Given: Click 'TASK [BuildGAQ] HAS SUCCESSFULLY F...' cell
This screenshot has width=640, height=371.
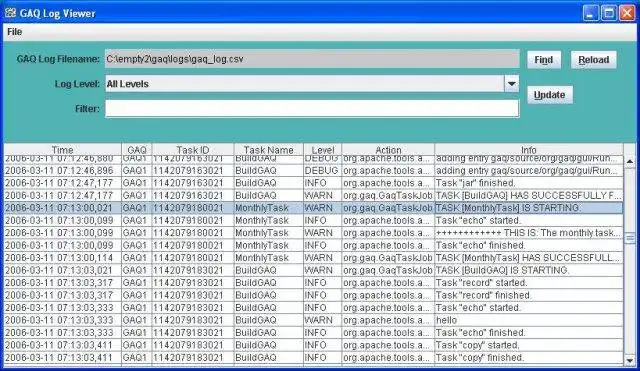Looking at the screenshot, I should point(529,195).
